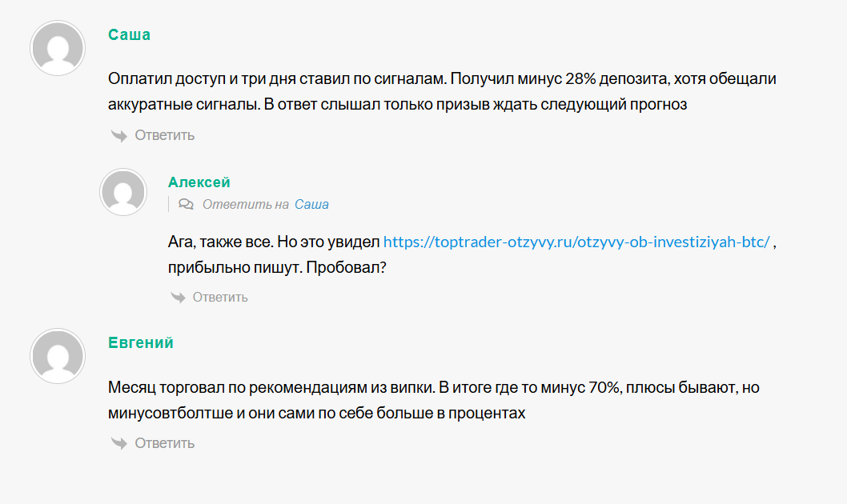Click 'Ответить на' text label
This screenshot has width=847, height=504.
click(245, 204)
